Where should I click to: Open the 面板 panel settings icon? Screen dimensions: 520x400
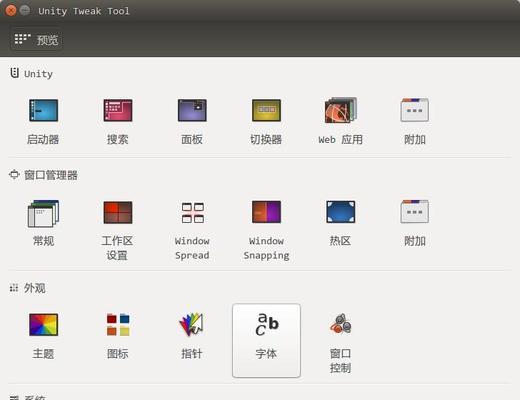pos(192,110)
